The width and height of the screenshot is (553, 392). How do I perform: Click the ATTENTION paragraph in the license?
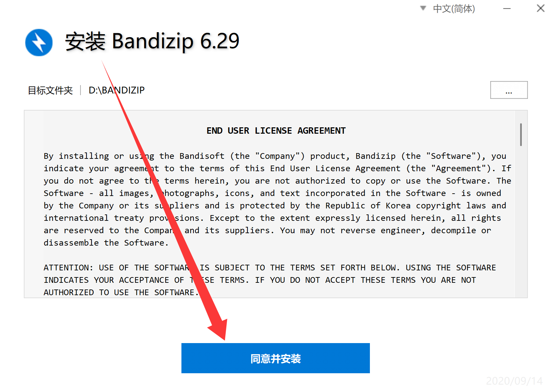(270, 280)
